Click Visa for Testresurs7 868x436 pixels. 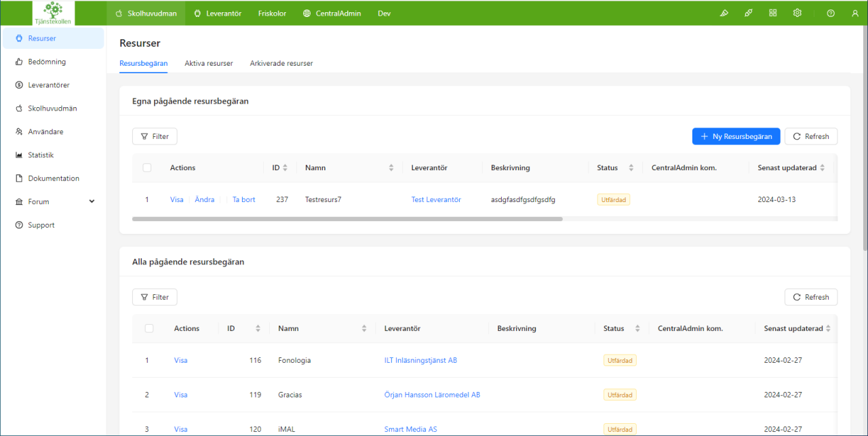click(177, 199)
